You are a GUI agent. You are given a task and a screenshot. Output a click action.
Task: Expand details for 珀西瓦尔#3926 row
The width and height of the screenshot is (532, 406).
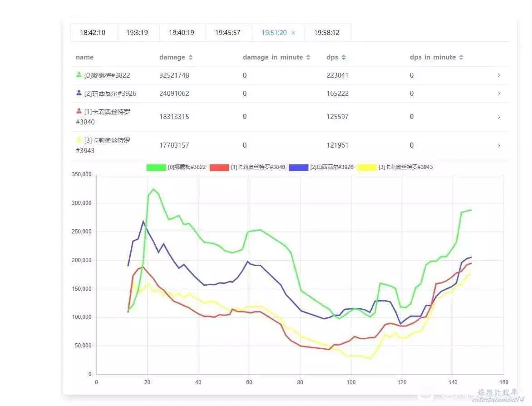[499, 94]
